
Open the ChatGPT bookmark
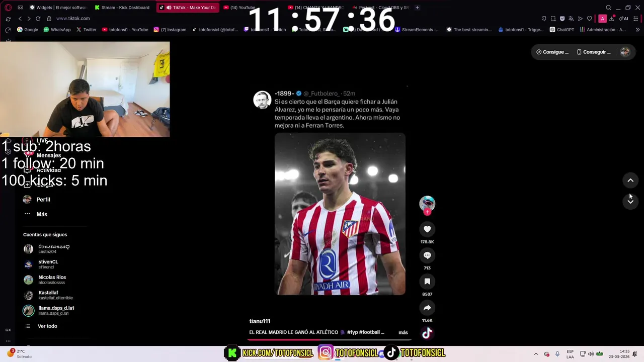tap(562, 30)
